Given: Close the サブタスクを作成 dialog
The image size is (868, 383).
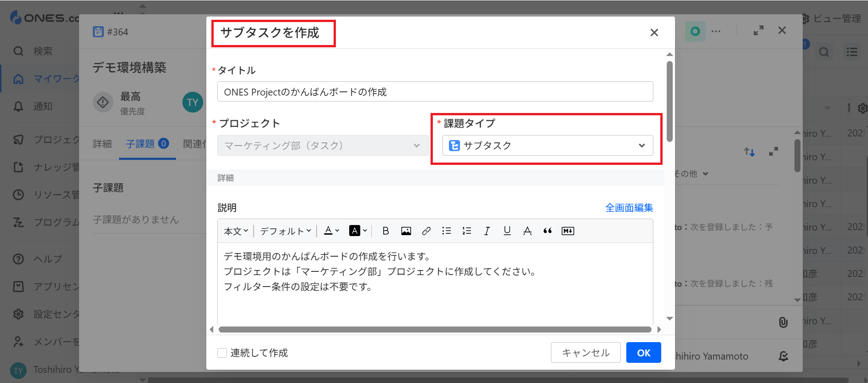Looking at the screenshot, I should pyautogui.click(x=654, y=33).
